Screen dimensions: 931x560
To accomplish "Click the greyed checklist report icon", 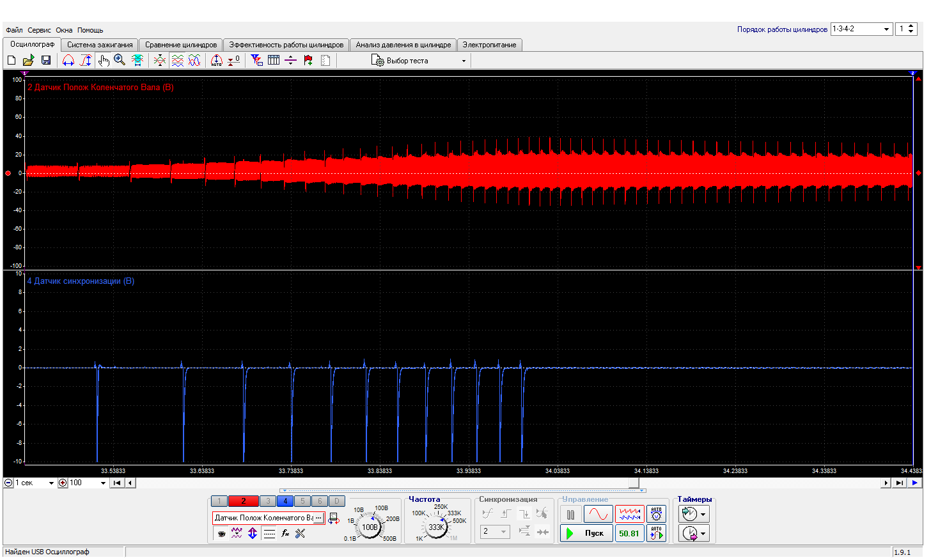I will click(x=325, y=60).
